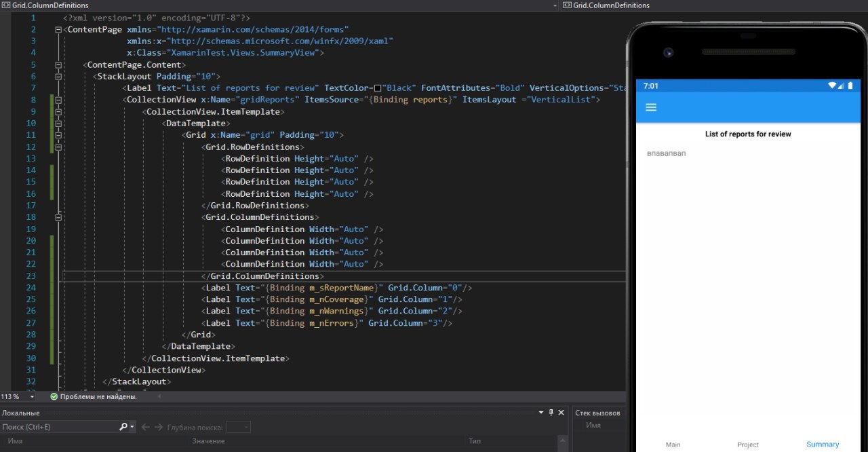This screenshot has height=452, width=868.
Task: Collapse the DataTemplate block on line 10
Action: click(58, 124)
